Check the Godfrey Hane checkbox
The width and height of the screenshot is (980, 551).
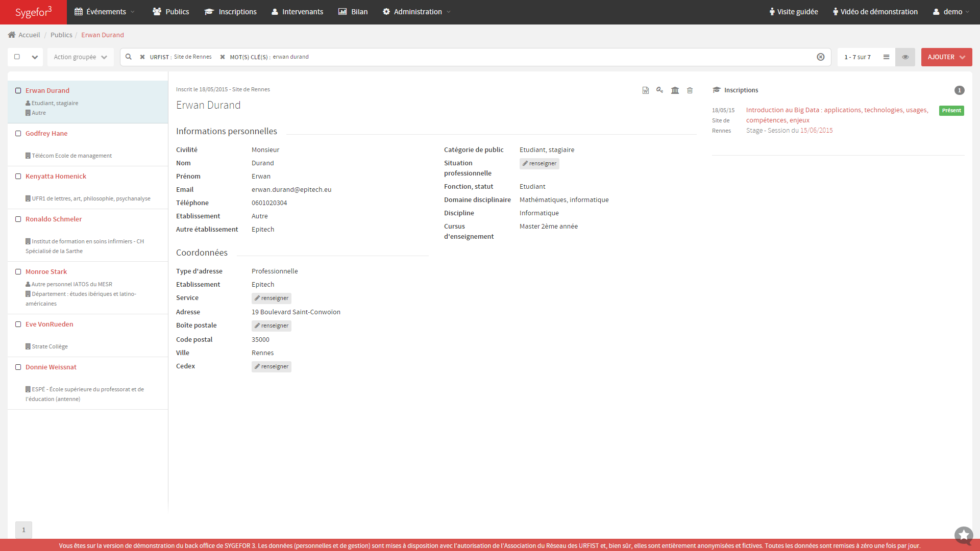pyautogui.click(x=18, y=134)
